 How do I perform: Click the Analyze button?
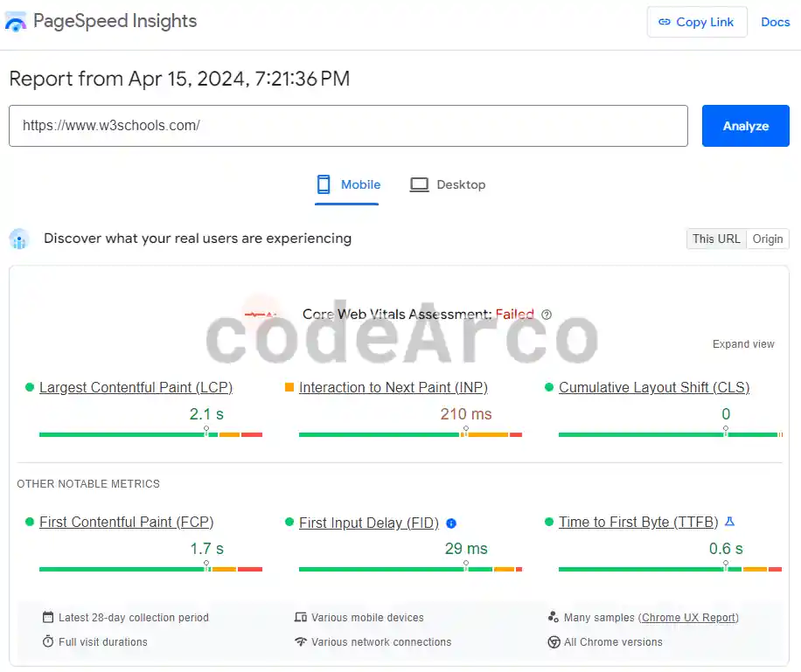pyautogui.click(x=745, y=126)
